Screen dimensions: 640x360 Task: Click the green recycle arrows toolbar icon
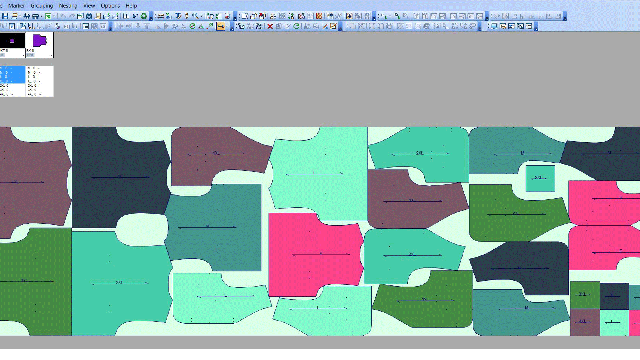[x=144, y=16]
